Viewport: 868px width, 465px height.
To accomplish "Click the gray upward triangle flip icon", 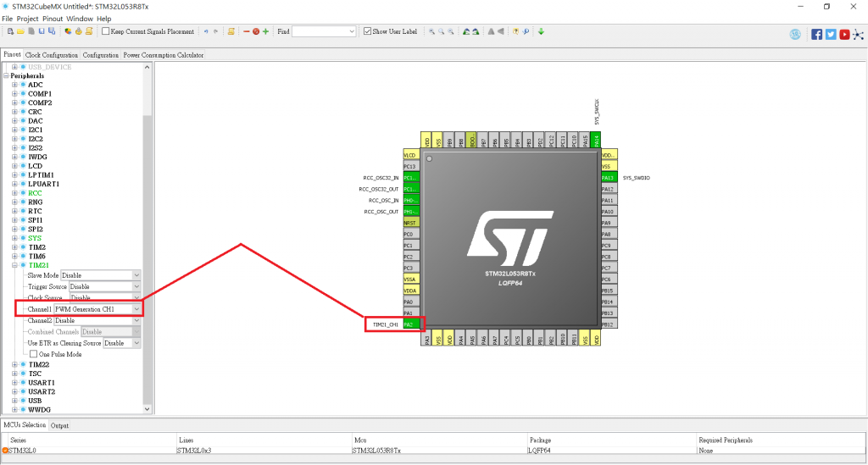I will pyautogui.click(x=491, y=31).
